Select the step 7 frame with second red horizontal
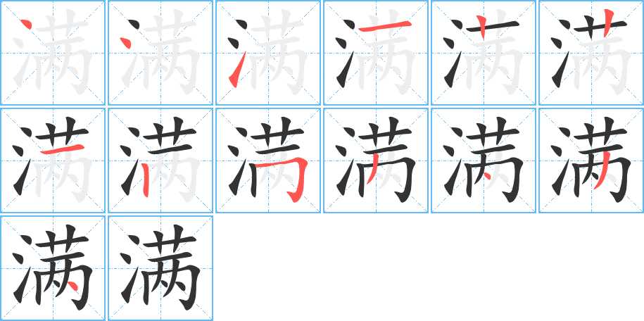 pyautogui.click(x=53, y=160)
